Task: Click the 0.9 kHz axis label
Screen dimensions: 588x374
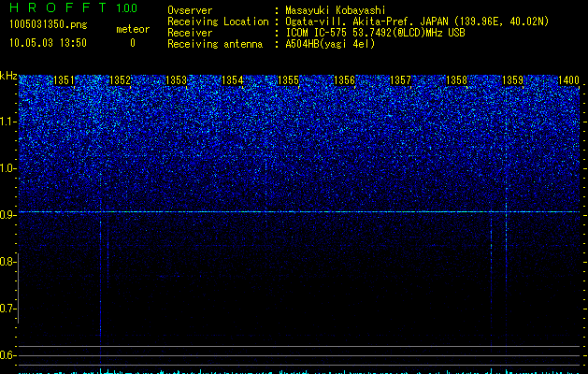Action: [7, 215]
